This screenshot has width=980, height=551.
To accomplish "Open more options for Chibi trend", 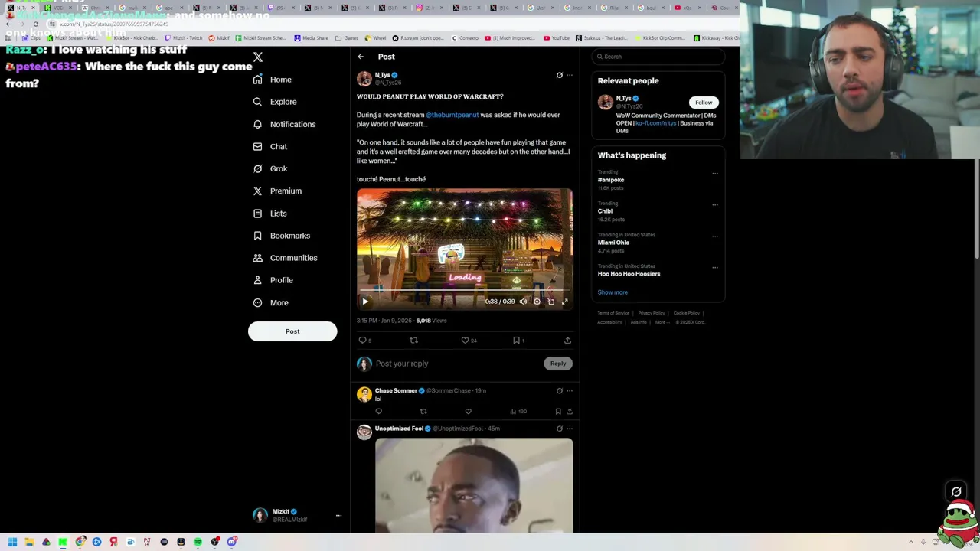I will pos(715,204).
